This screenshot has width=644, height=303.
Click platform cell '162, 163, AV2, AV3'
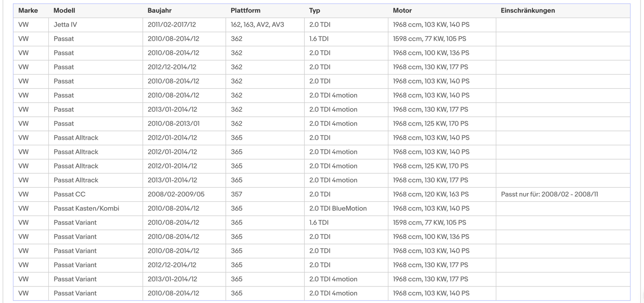tap(265, 25)
